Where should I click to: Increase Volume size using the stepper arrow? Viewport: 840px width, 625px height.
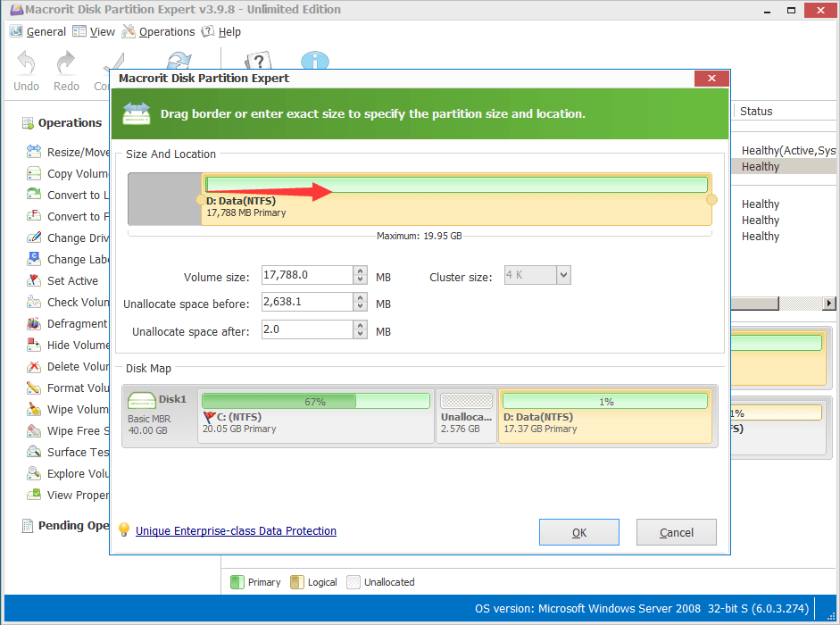tap(360, 270)
